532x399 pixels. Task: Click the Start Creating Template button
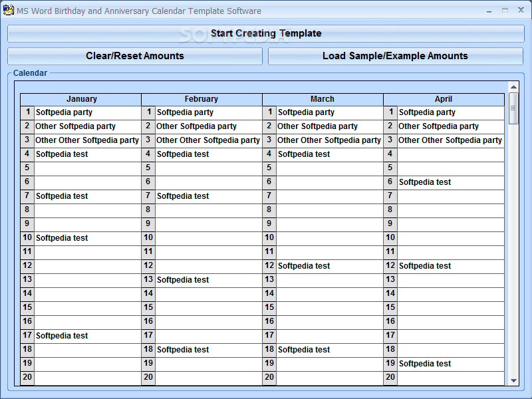click(266, 33)
